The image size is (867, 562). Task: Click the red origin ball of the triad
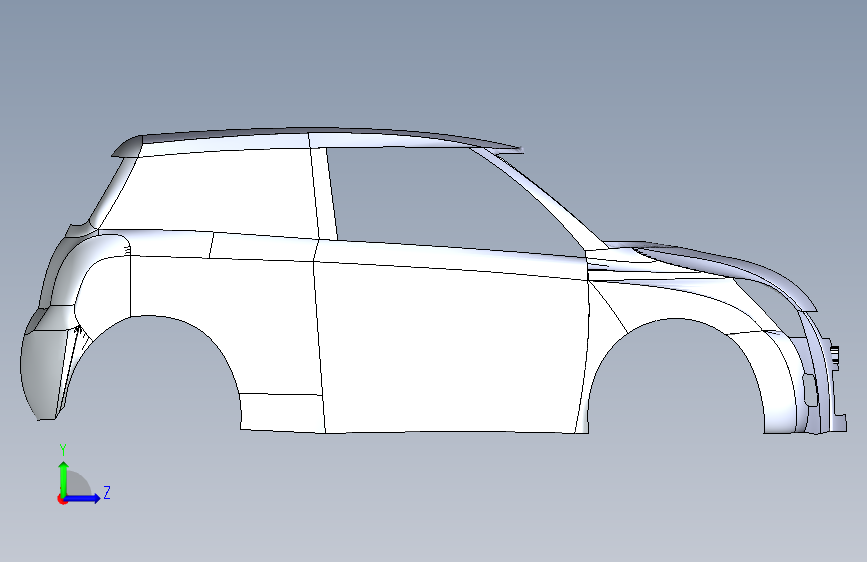pyautogui.click(x=62, y=499)
